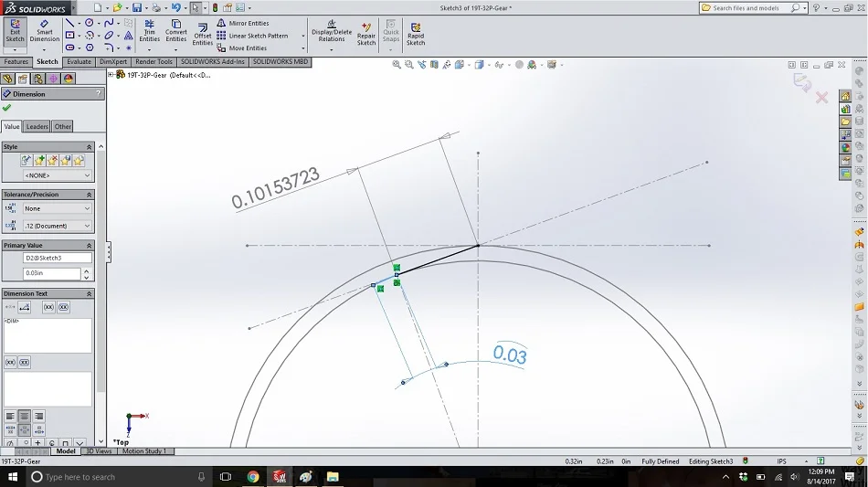868x487 pixels.
Task: Select the Sketch Fillet tool
Action: coord(109,48)
